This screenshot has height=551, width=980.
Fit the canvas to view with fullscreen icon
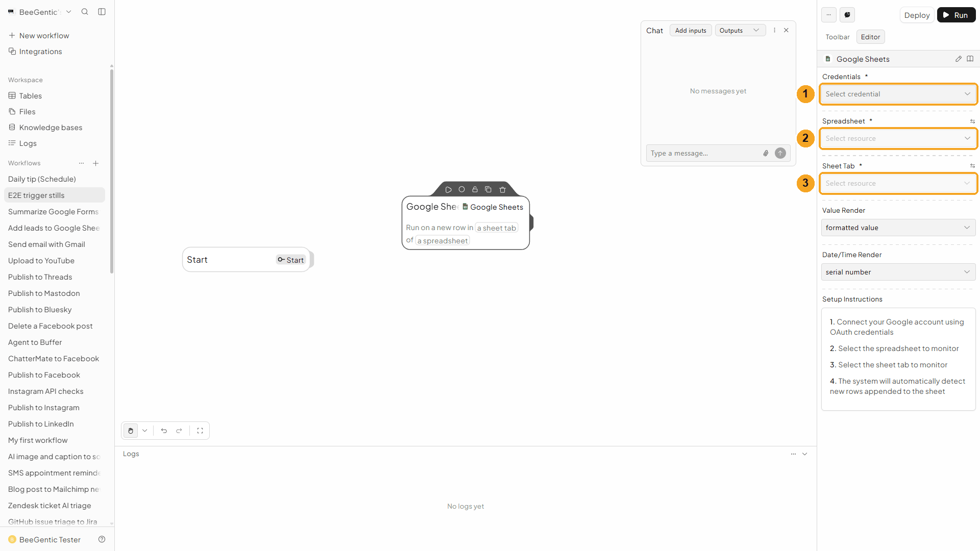pos(200,431)
